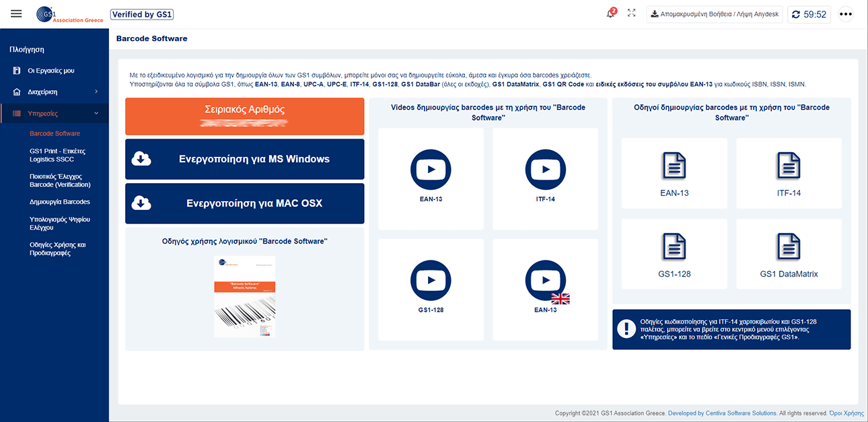Play the English EAN-13 video with UK flag
The width and height of the screenshot is (868, 422).
[x=546, y=281]
